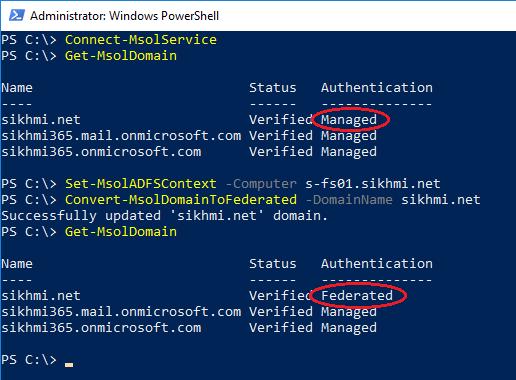Click the Convert-MsolDomainToFederated command
The image size is (516, 380).
[181, 200]
